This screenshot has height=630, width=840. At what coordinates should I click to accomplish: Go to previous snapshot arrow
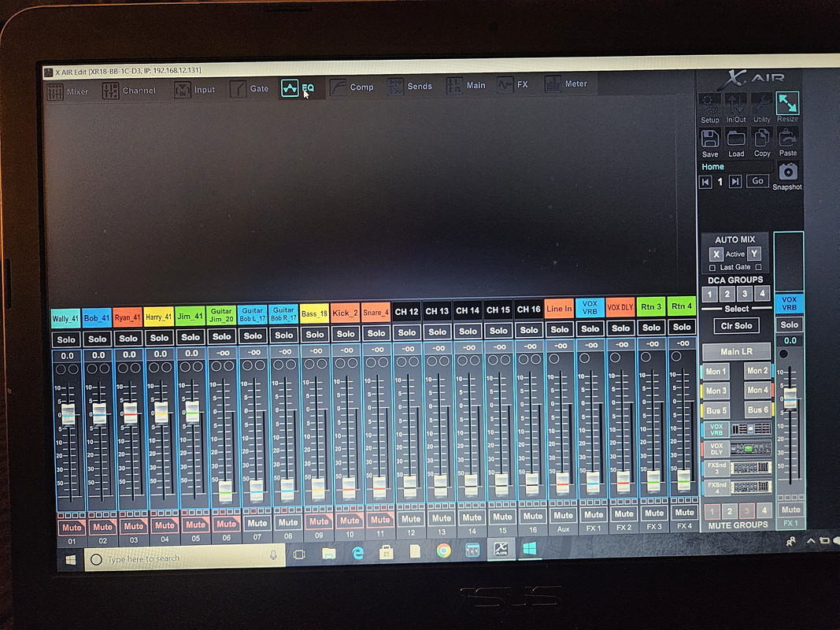pyautogui.click(x=705, y=182)
